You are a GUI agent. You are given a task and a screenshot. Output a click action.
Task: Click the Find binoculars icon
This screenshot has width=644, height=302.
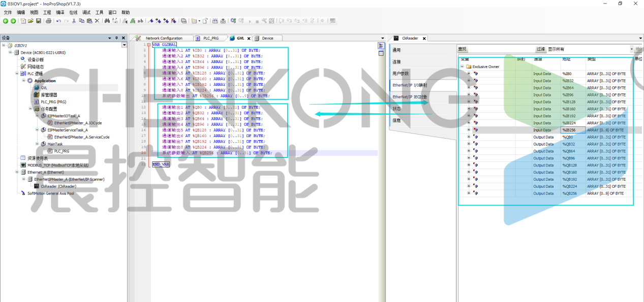coord(107,21)
